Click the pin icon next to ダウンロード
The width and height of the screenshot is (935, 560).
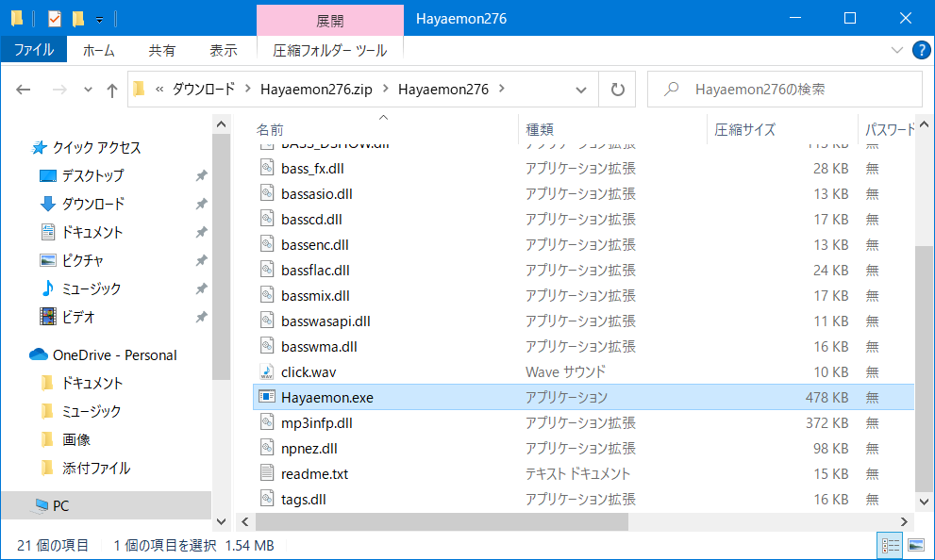pyautogui.click(x=202, y=204)
